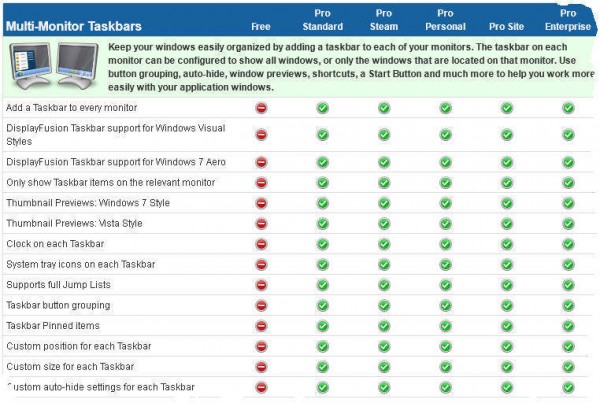Select the Free column header
Screen dimensions: 600x403
click(x=261, y=26)
